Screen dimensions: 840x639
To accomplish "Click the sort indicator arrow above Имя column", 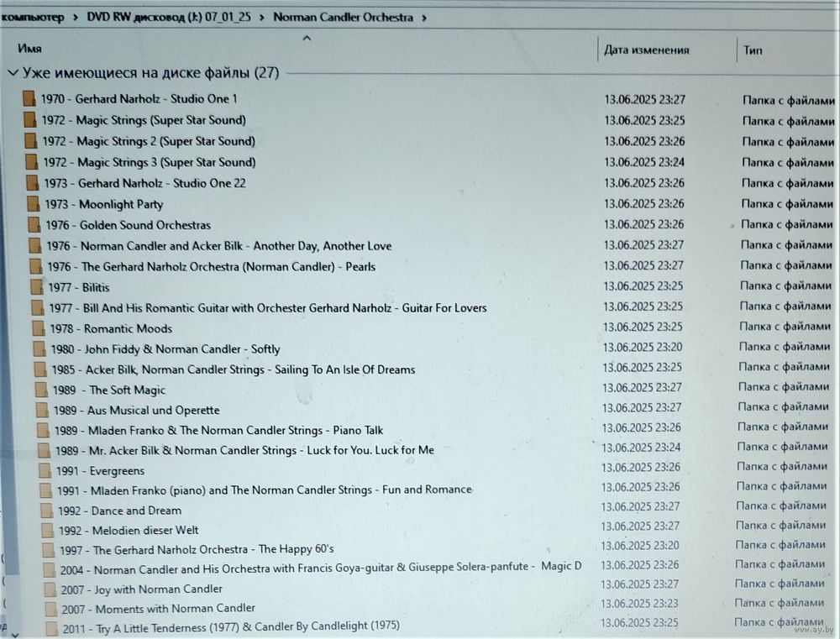I will point(307,38).
